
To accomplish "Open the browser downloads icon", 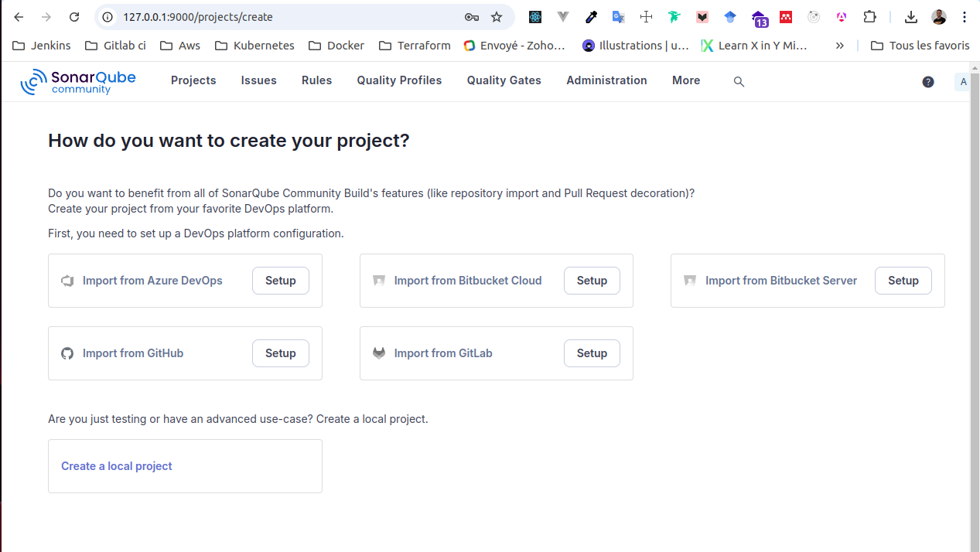I will (911, 17).
